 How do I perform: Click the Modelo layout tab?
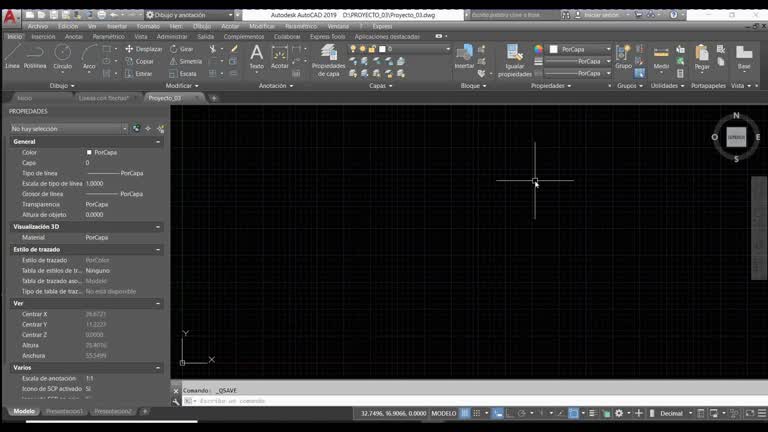[x=24, y=411]
